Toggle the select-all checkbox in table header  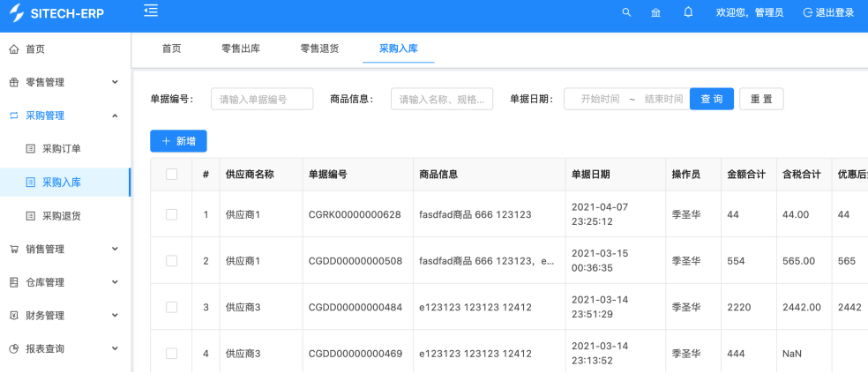point(172,175)
